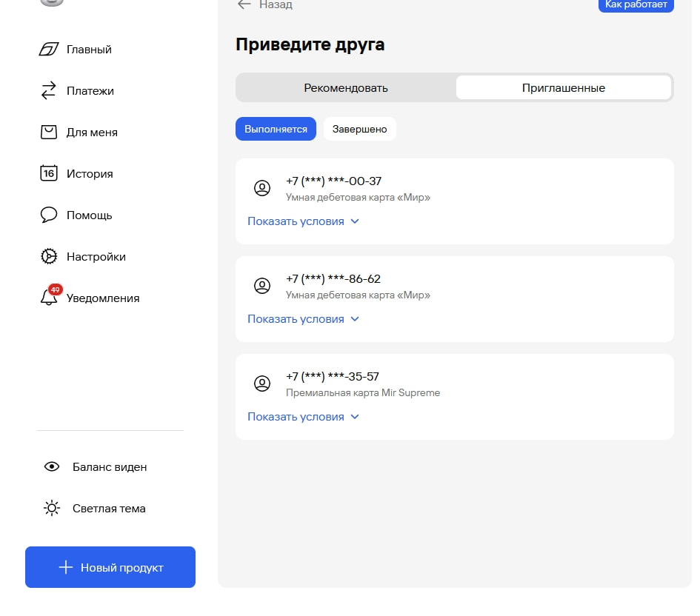Click the sun icon for Светлая тема
The width and height of the screenshot is (700, 616).
[52, 508]
